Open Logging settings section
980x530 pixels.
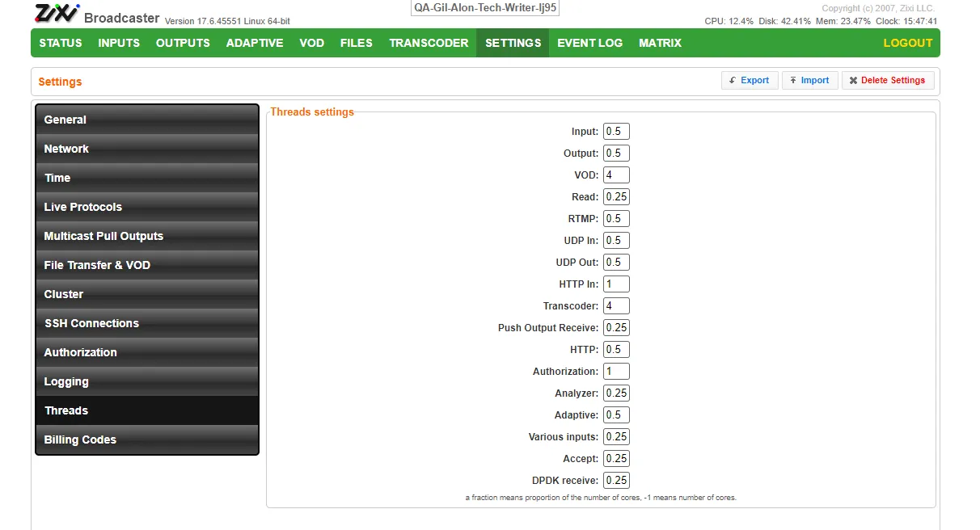[147, 381]
